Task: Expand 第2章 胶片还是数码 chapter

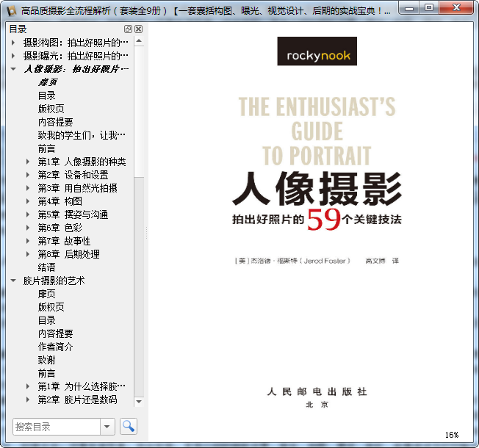Action: click(x=28, y=400)
